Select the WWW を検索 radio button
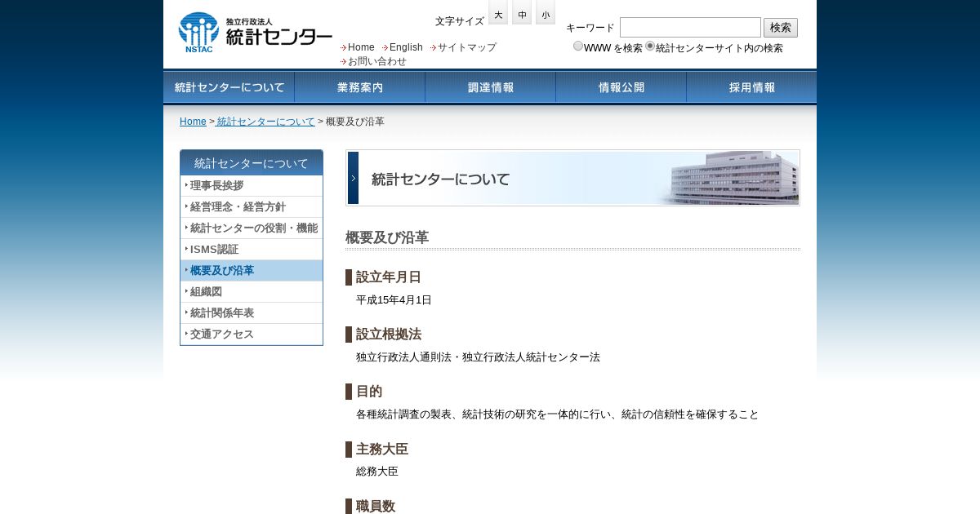The height and width of the screenshot is (514, 980). coord(578,47)
